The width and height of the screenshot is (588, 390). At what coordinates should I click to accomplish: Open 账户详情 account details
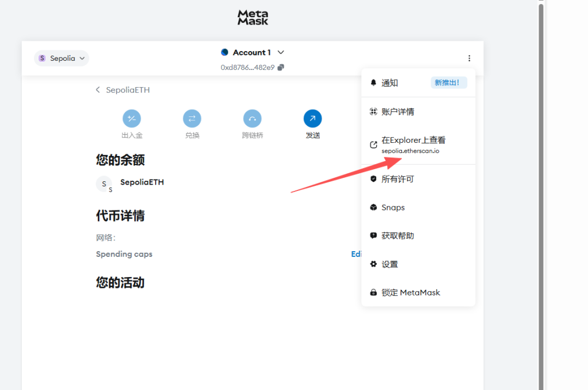(397, 112)
